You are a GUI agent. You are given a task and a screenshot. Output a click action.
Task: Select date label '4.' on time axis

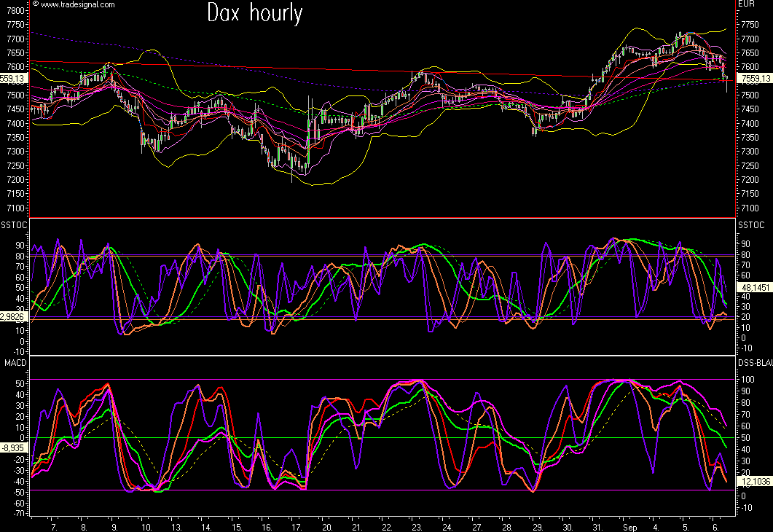pos(655,528)
